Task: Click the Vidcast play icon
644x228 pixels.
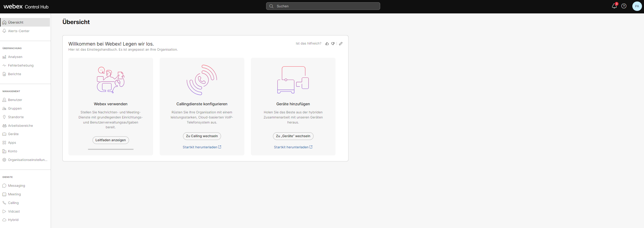Action: pos(4,212)
